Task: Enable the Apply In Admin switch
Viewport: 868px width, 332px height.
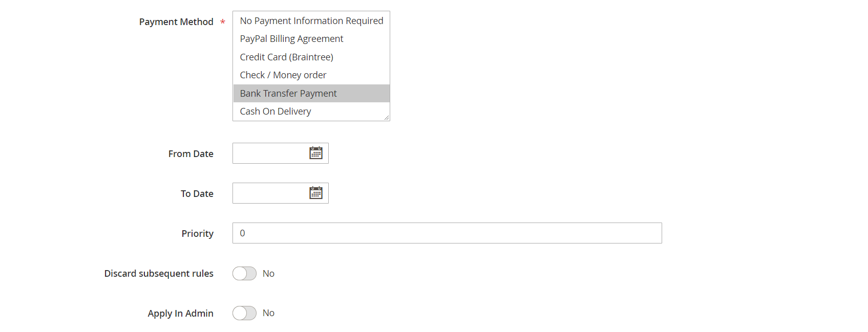Action: click(x=244, y=313)
